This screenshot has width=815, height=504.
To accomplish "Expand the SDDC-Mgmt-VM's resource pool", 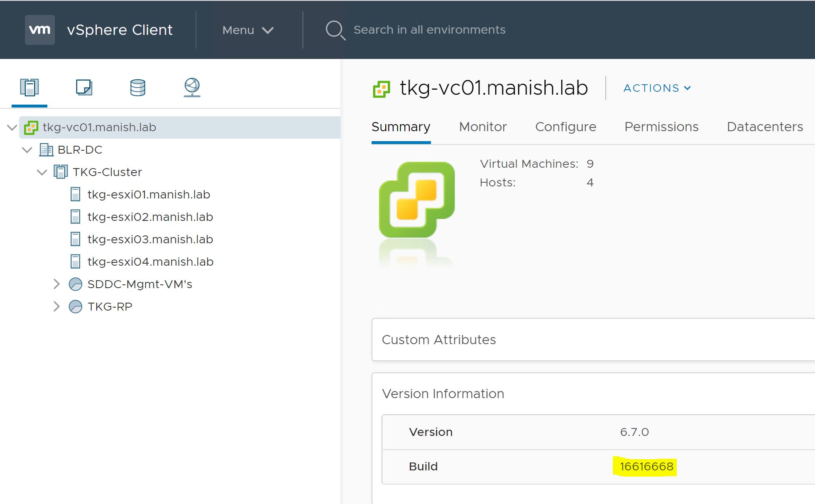I will pyautogui.click(x=57, y=284).
